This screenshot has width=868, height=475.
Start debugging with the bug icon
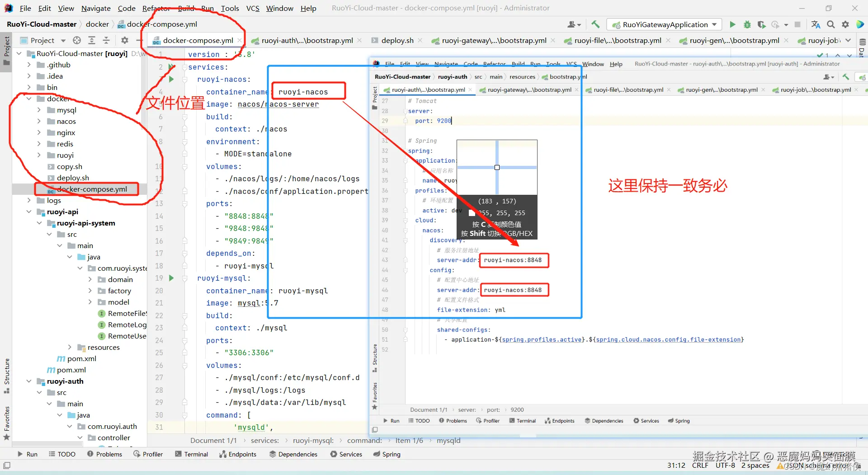coord(747,24)
